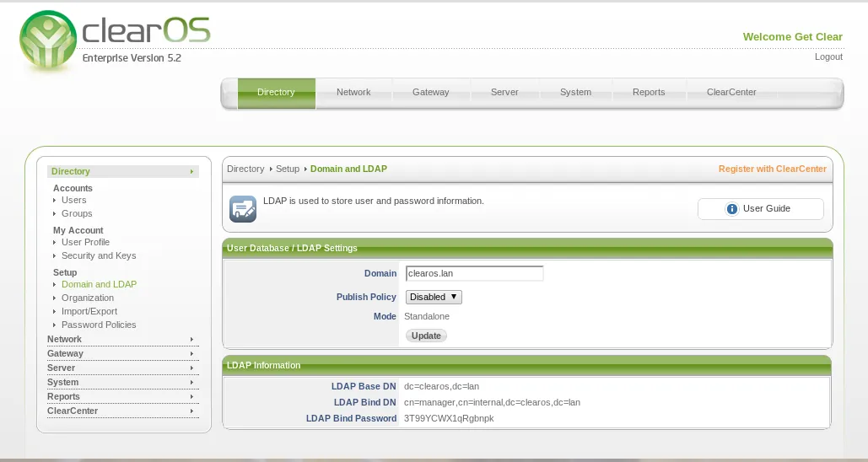Open Import/Export in the sidebar
This screenshot has height=462, width=868.
[89, 311]
